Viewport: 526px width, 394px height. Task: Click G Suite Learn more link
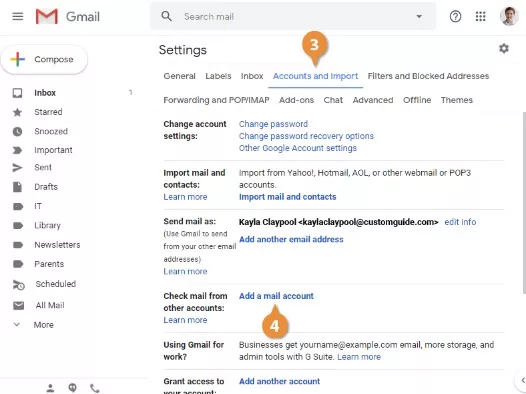[359, 357]
